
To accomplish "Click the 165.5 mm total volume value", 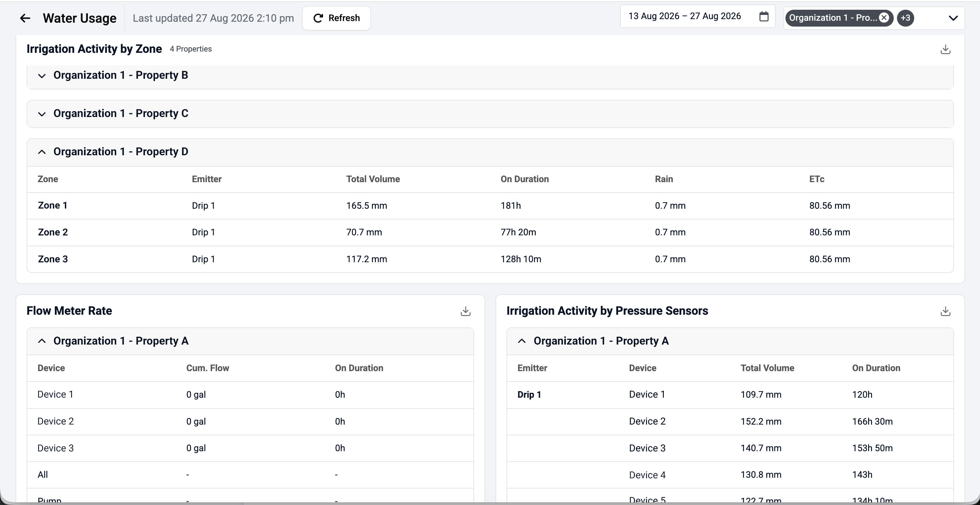I will [366, 206].
